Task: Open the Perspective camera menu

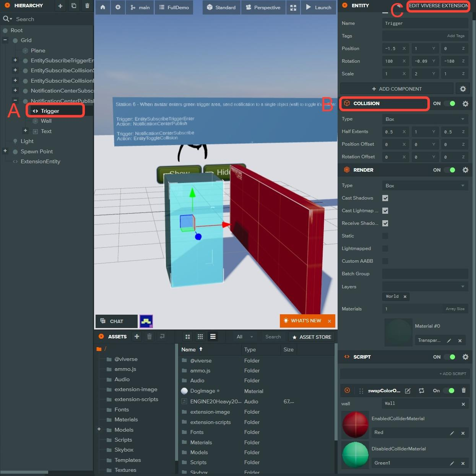Action: 263,7
